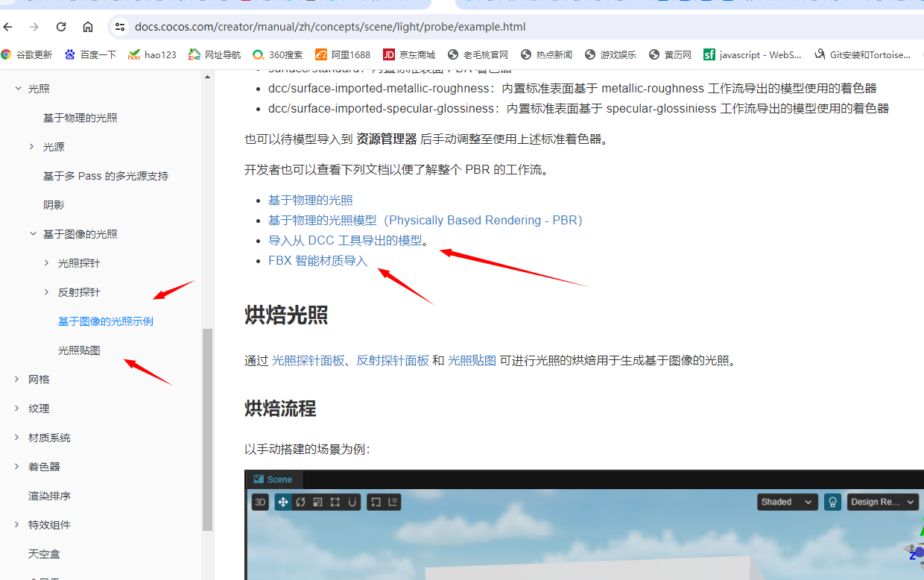Expand the 光源 sidebar item

[x=32, y=147]
